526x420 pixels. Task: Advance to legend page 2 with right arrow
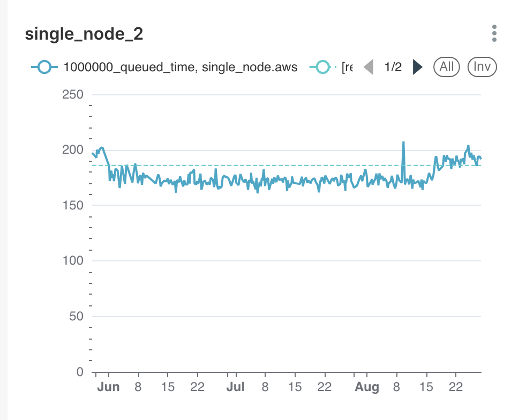click(418, 66)
